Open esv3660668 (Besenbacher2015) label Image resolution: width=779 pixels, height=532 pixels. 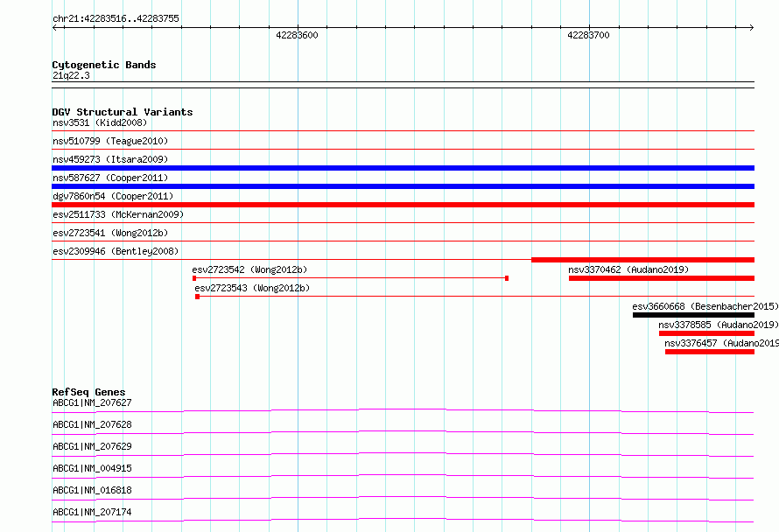[705, 306]
